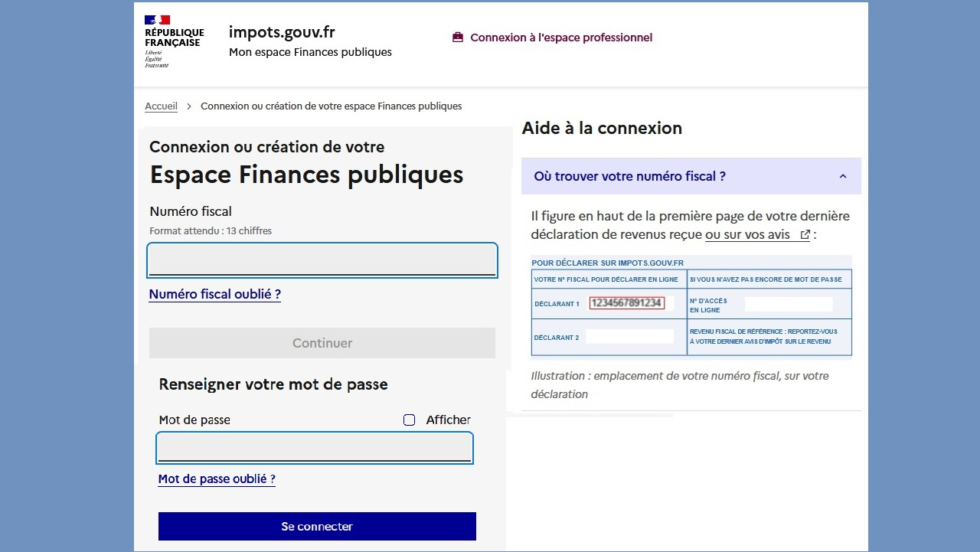Go to 'Accueil' in the breadcrumb
The width and height of the screenshot is (980, 552).
[x=161, y=106]
